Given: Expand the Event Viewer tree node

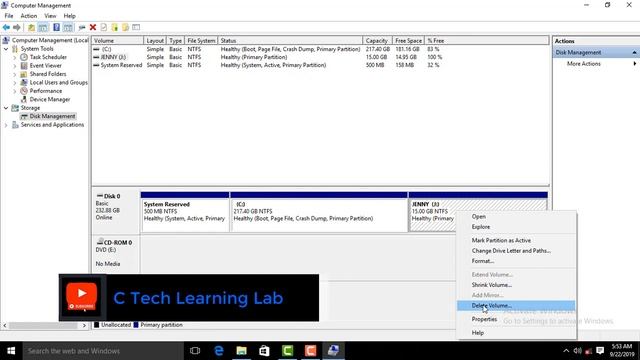Looking at the screenshot, I should (x=15, y=66).
